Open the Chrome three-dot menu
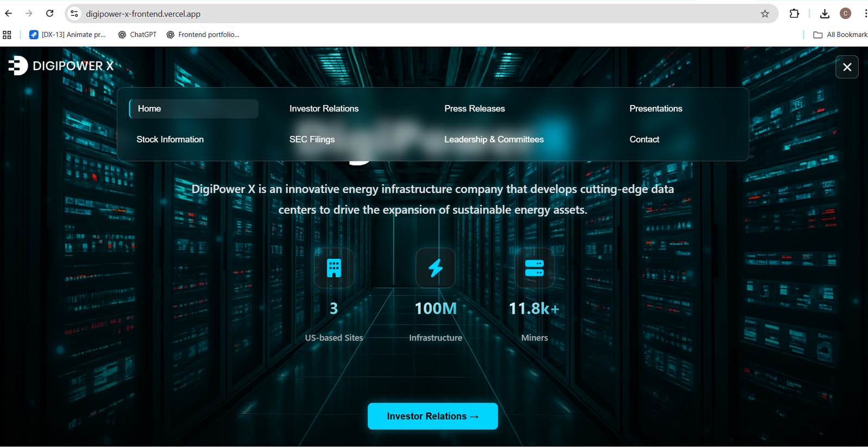This screenshot has width=868, height=447. tap(865, 14)
